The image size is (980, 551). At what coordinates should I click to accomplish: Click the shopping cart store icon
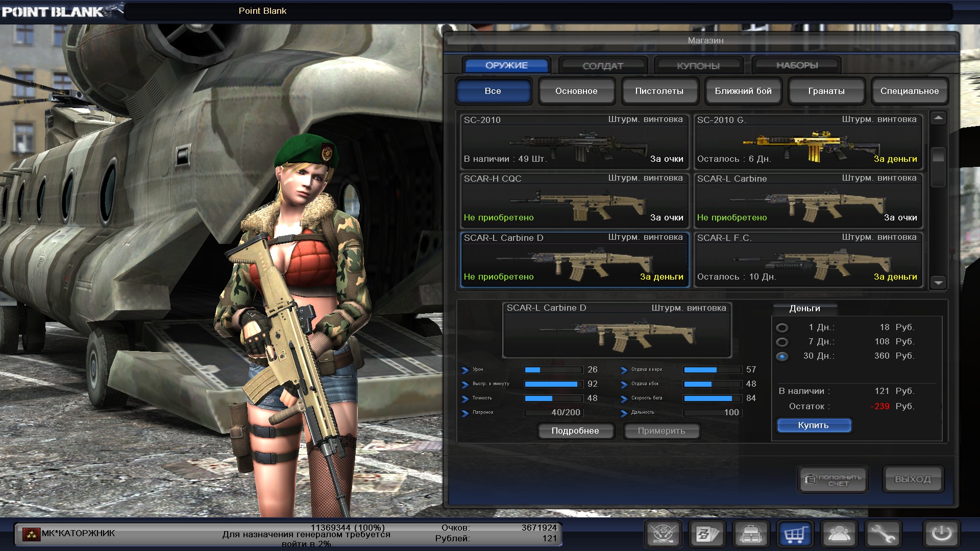pos(795,534)
